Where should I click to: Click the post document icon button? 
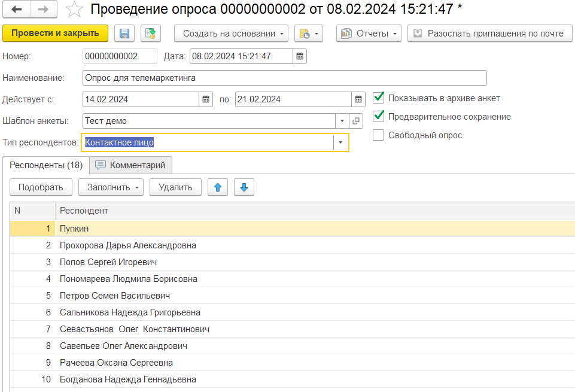[x=151, y=34]
